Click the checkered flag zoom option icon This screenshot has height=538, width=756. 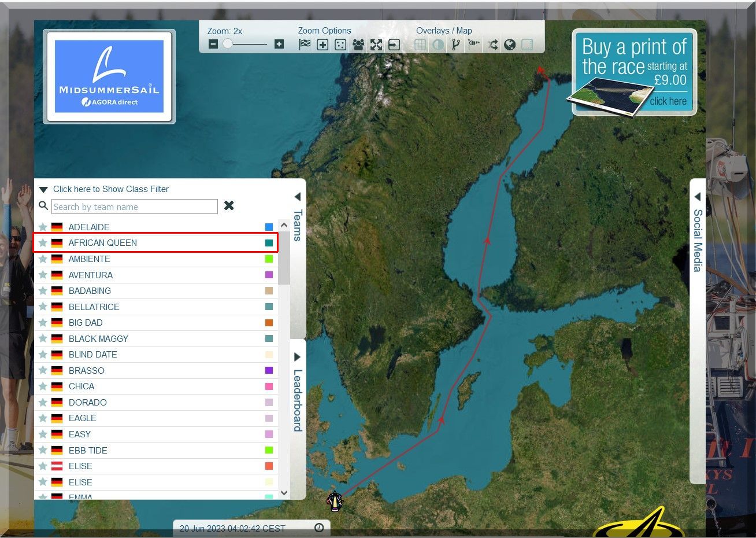(305, 45)
